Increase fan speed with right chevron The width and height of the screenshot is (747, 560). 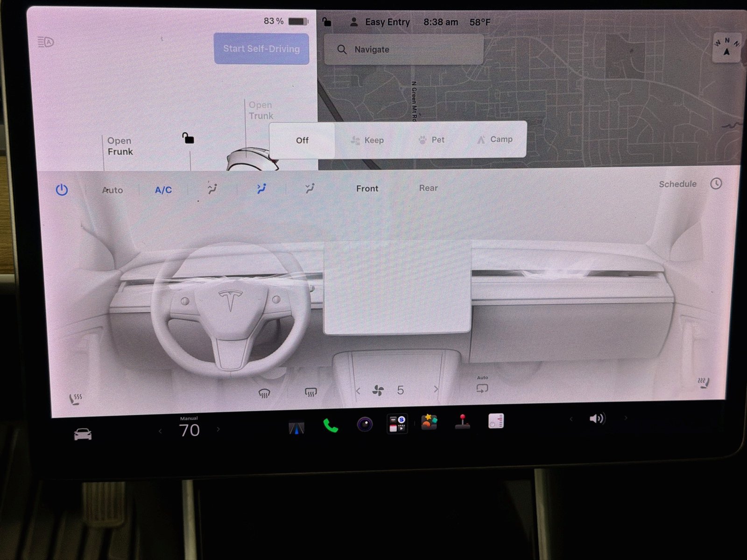[x=436, y=389]
